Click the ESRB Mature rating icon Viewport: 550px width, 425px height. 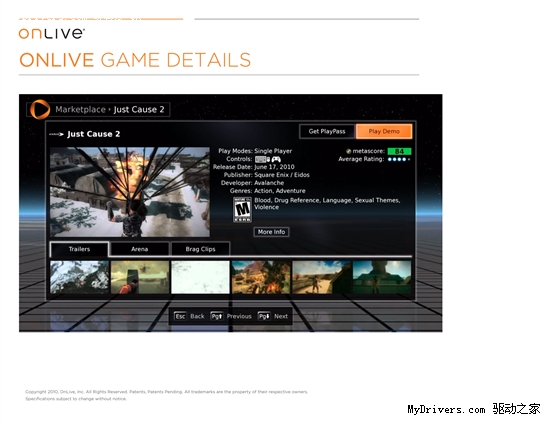click(x=242, y=209)
